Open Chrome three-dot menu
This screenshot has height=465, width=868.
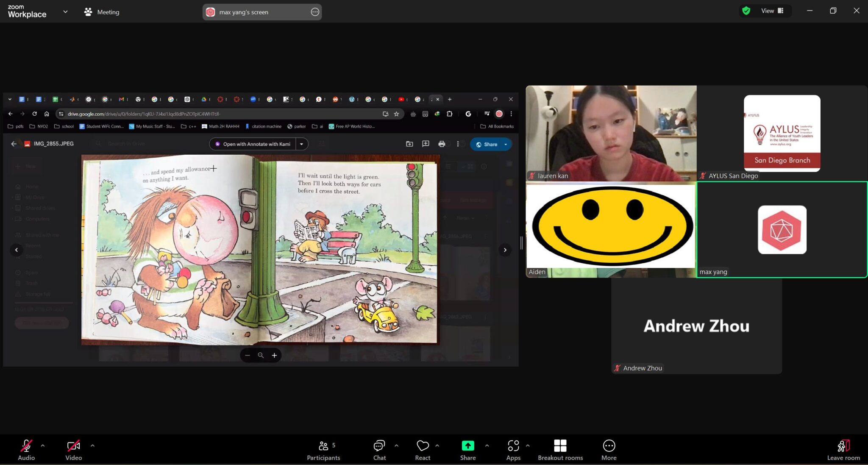[x=511, y=114]
